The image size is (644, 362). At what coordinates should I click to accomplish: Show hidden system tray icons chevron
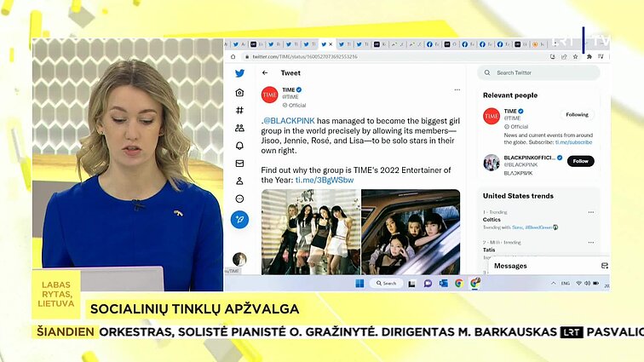point(554,283)
